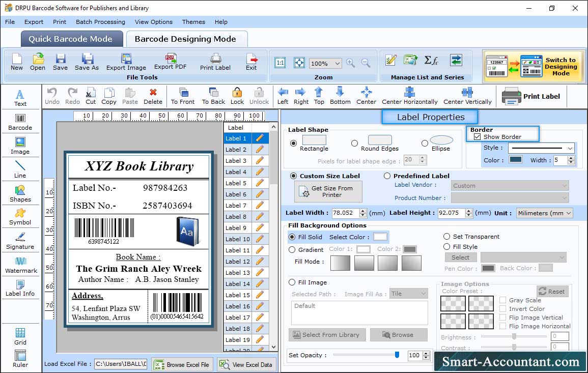Image resolution: width=588 pixels, height=373 pixels.
Task: Click Print Label in File Tools
Action: pyautogui.click(x=215, y=62)
